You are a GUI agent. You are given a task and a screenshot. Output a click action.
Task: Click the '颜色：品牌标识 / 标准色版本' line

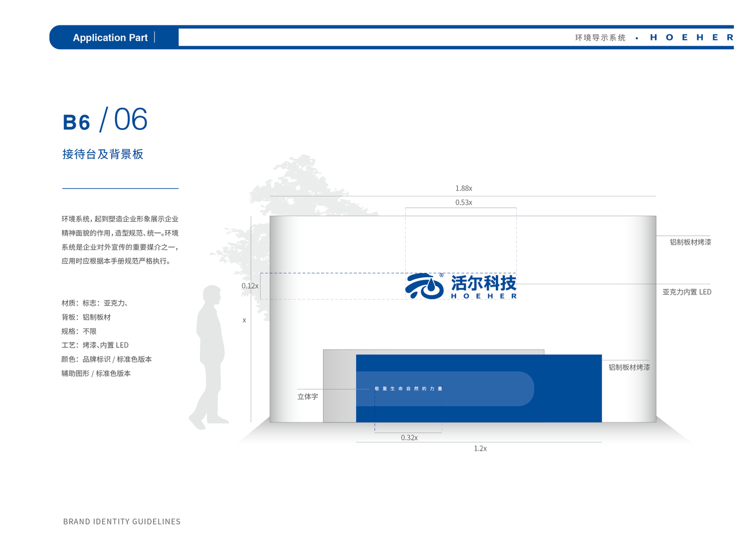(107, 360)
